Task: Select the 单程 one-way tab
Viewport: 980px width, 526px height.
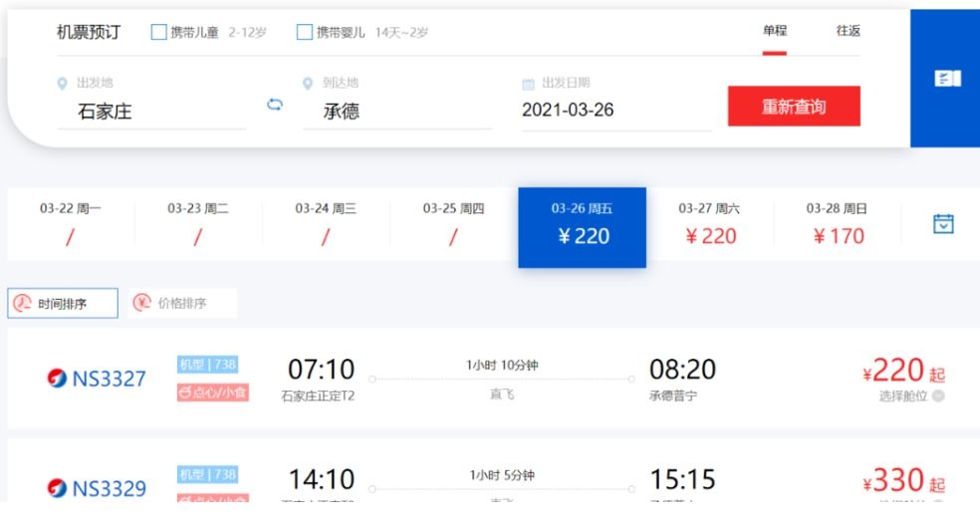Action: [x=775, y=31]
